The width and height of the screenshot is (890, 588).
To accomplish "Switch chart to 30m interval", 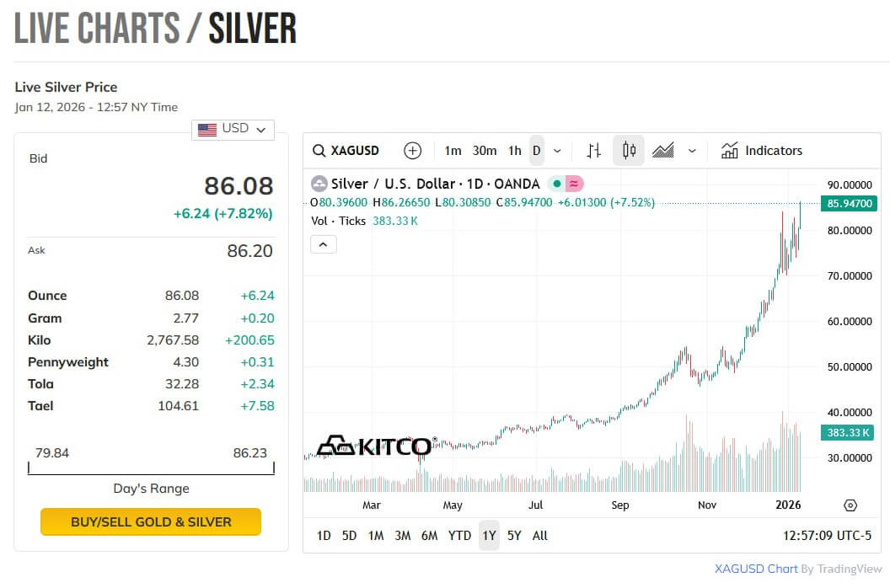I will (x=485, y=151).
